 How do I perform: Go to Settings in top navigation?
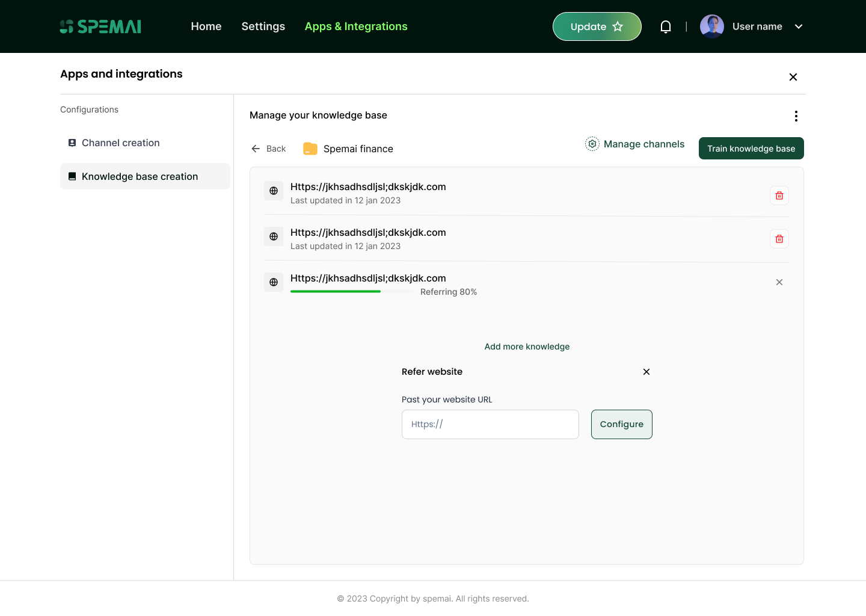263,26
